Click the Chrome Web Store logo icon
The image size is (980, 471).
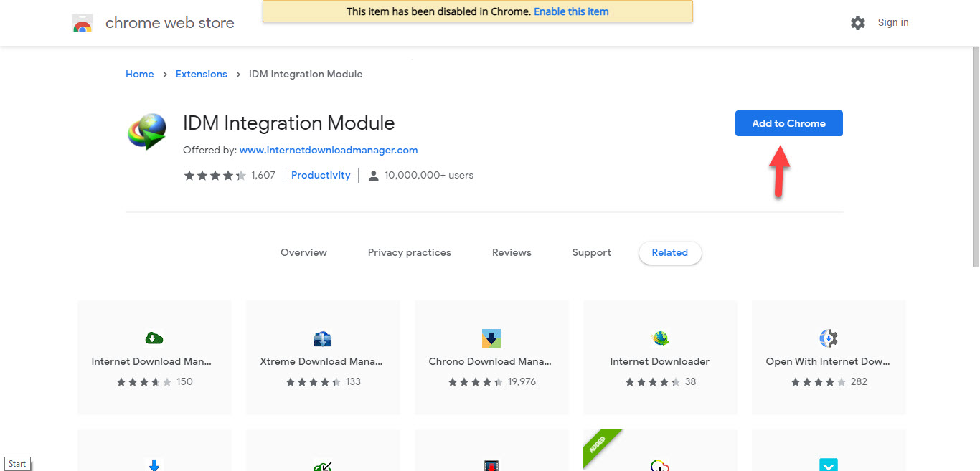pos(83,24)
